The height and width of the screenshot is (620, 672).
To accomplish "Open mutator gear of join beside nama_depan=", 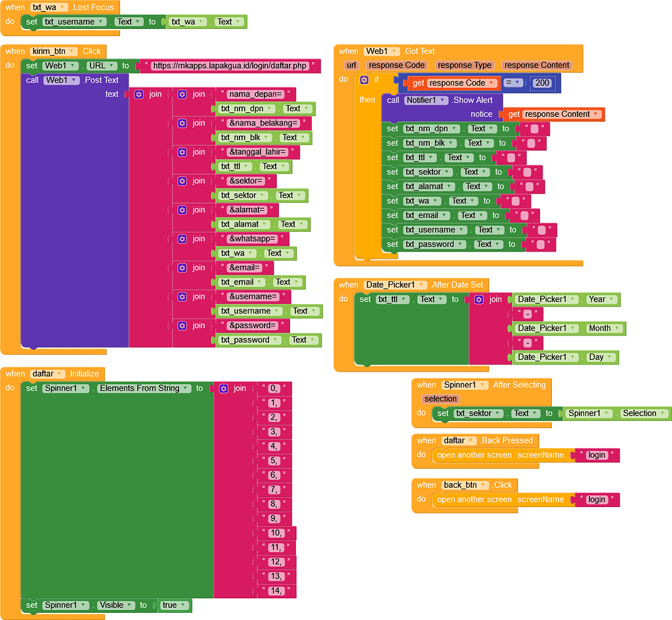I will (182, 95).
